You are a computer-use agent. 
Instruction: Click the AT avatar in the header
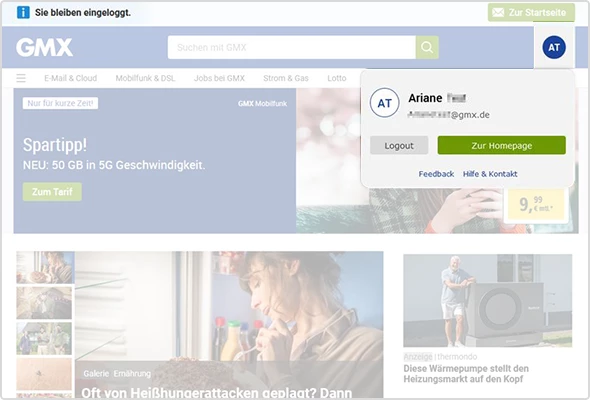[554, 47]
